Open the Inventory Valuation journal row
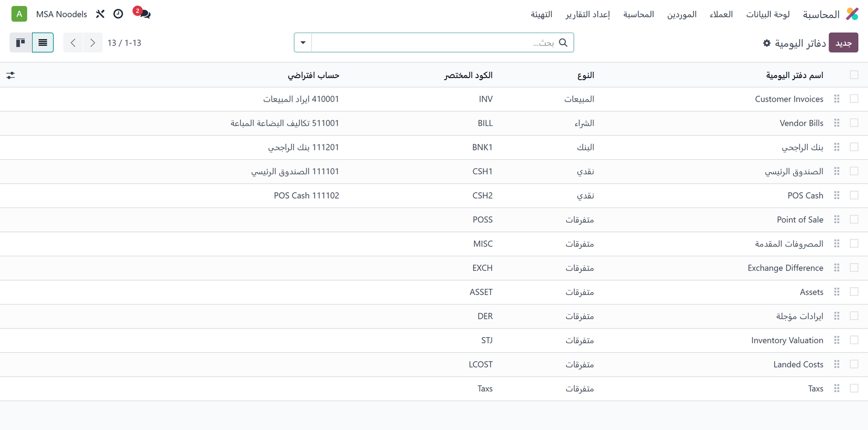The image size is (868, 430). pos(434,340)
